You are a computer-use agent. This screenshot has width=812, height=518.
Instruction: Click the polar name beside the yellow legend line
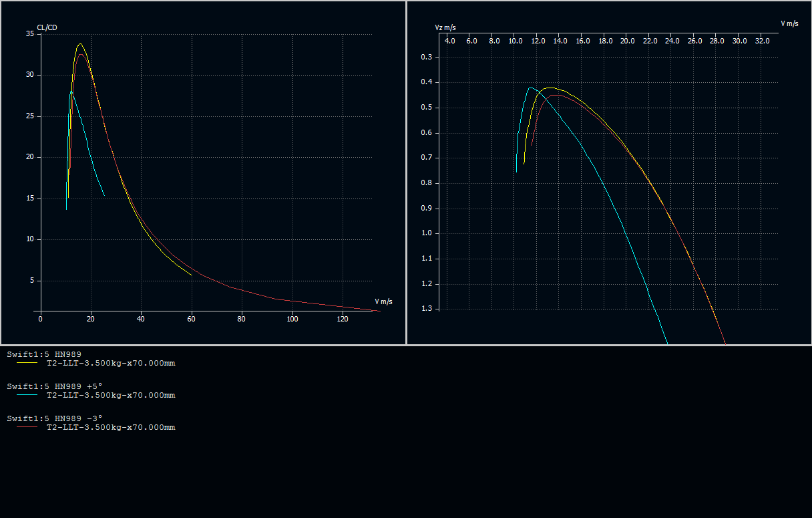(x=110, y=364)
